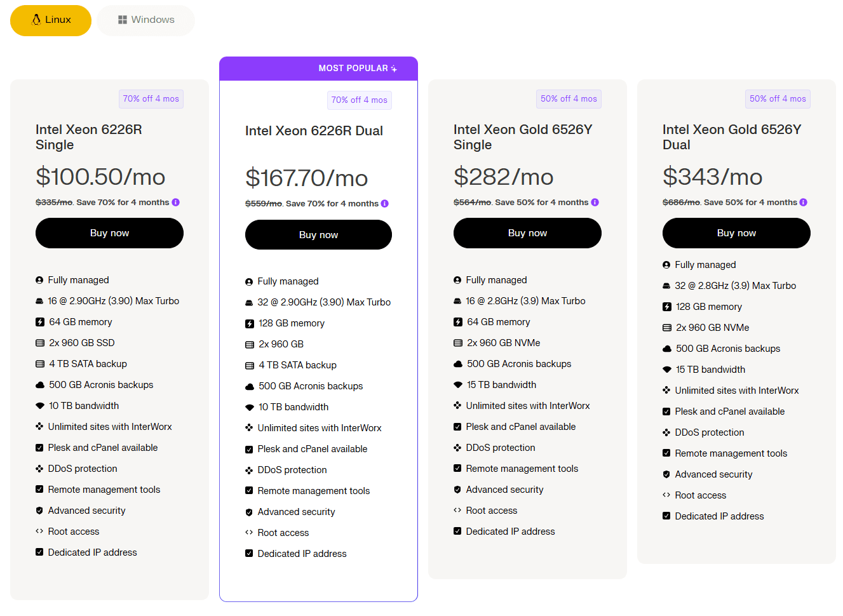Click the $335/mo strikethrough price
The image size is (843, 616).
coord(54,203)
